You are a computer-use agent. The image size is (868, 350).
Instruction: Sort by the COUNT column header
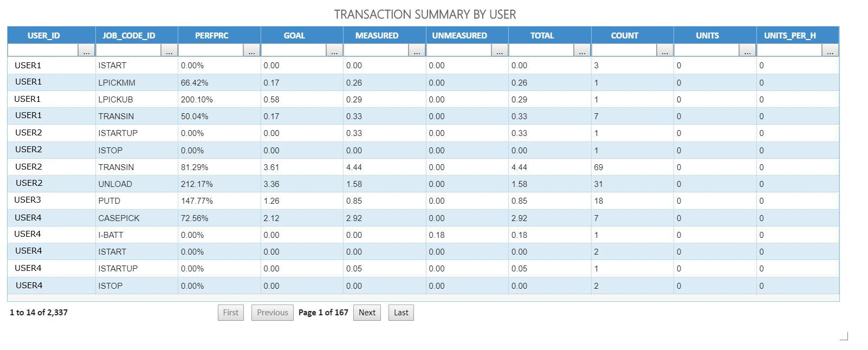click(x=625, y=35)
